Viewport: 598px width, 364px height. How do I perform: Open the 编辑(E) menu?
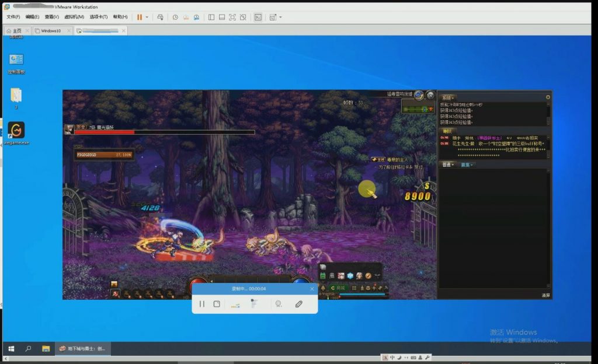pos(33,17)
